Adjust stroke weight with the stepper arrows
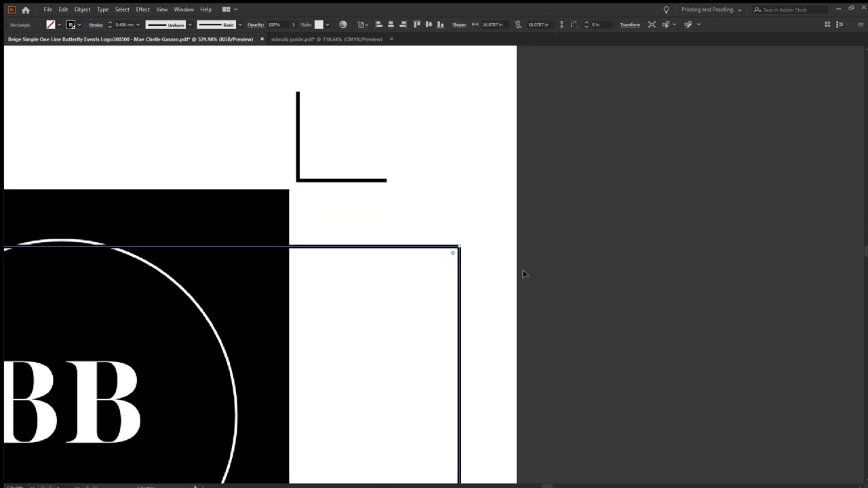The image size is (868, 488). pyautogui.click(x=110, y=24)
